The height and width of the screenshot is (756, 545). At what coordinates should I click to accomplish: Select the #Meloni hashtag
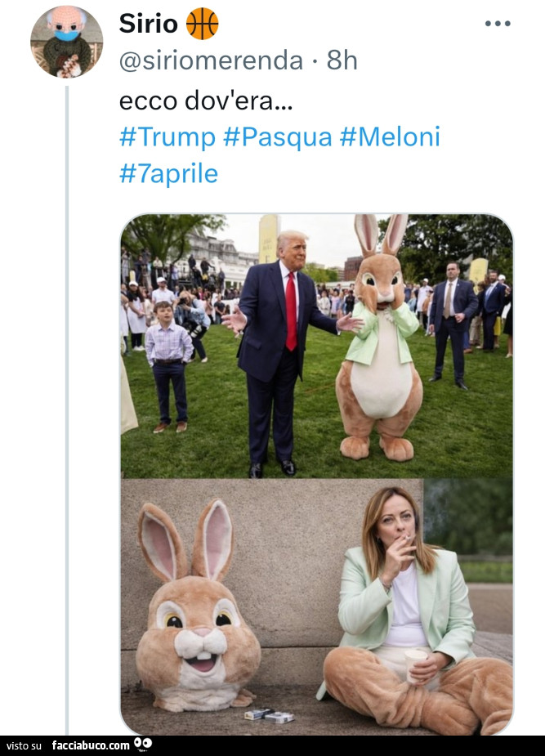coord(389,136)
